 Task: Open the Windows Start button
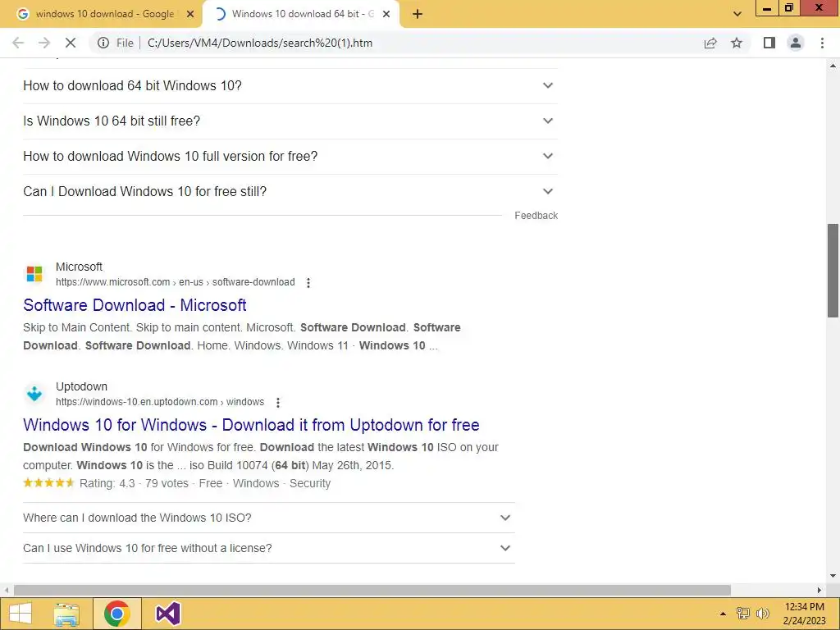tap(21, 614)
